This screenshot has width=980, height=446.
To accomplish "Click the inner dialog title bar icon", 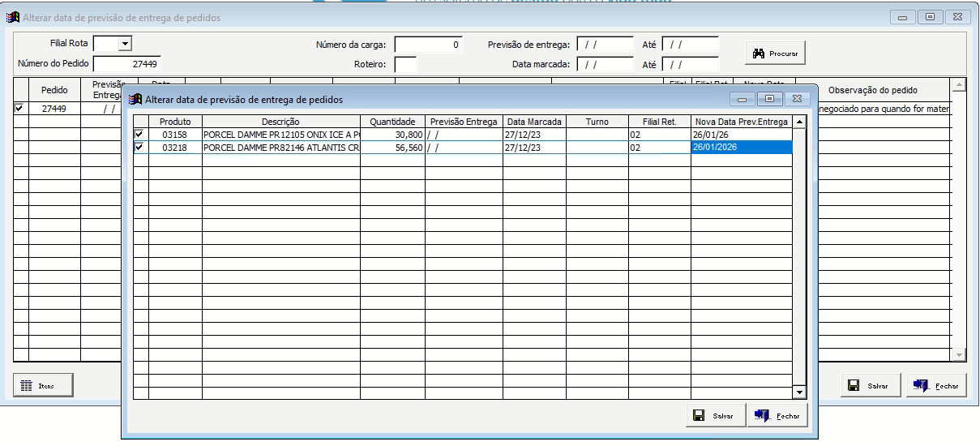I will (136, 99).
